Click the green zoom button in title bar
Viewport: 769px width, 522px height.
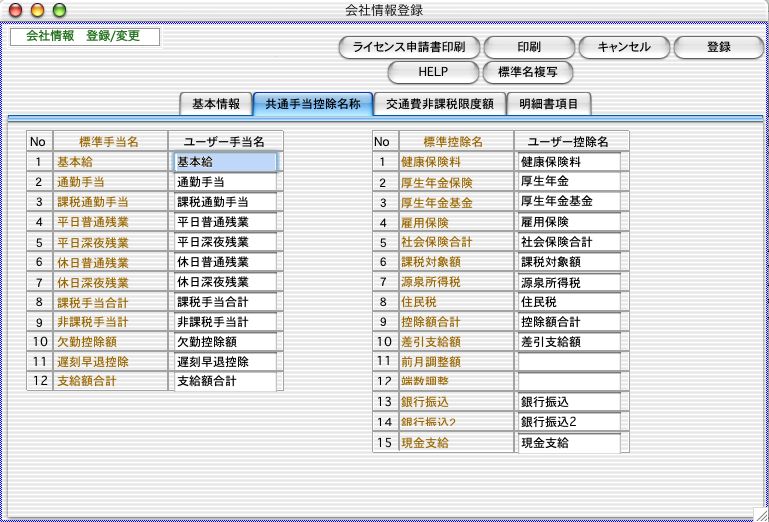point(59,10)
